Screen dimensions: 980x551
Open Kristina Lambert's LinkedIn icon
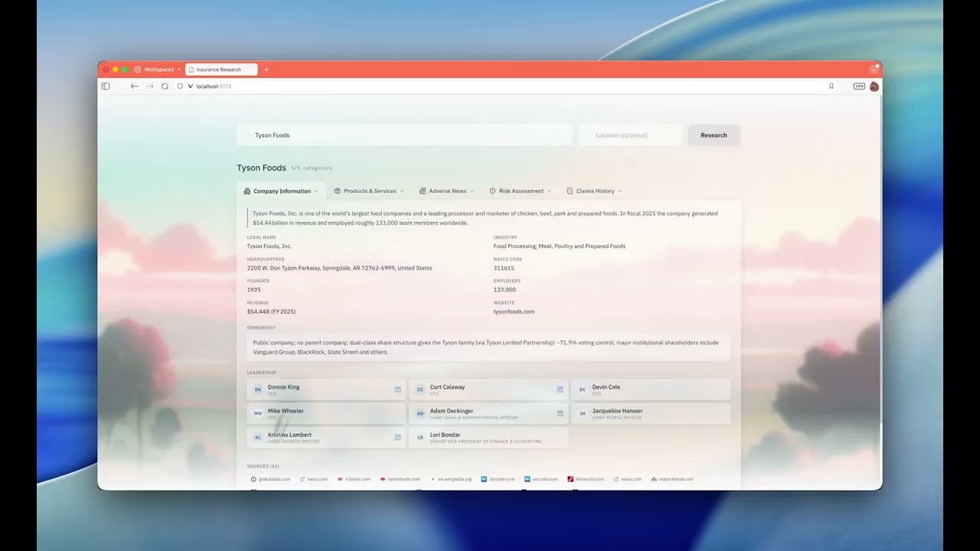(397, 438)
